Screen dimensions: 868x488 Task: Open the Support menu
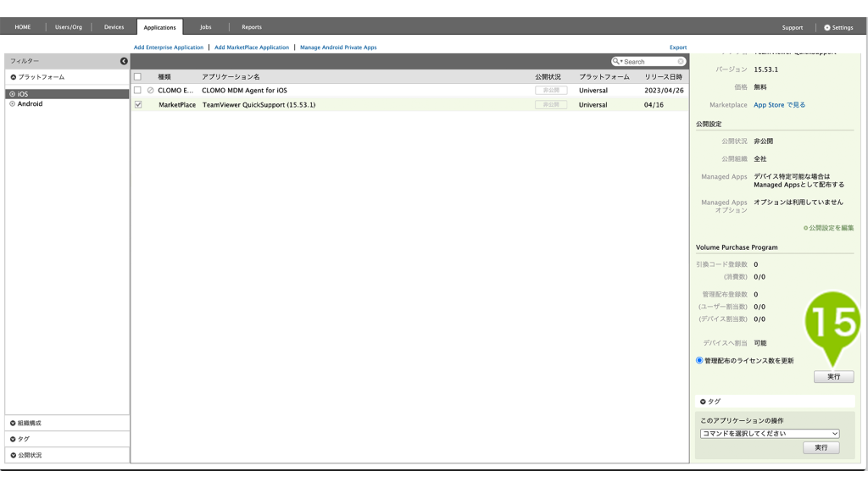click(x=793, y=28)
